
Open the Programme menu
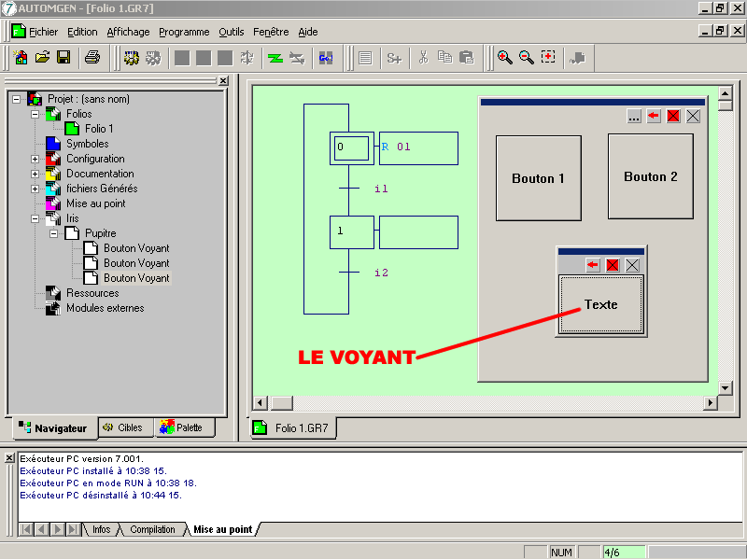pyautogui.click(x=184, y=32)
